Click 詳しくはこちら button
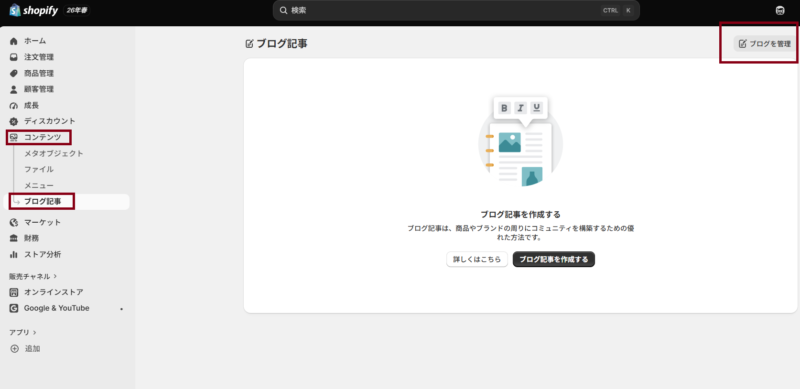 coord(477,259)
